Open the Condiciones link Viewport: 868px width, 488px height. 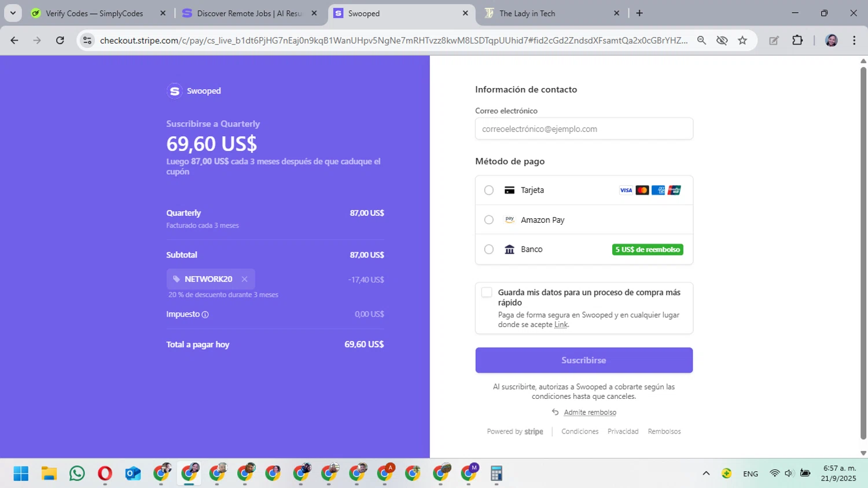[x=580, y=431]
